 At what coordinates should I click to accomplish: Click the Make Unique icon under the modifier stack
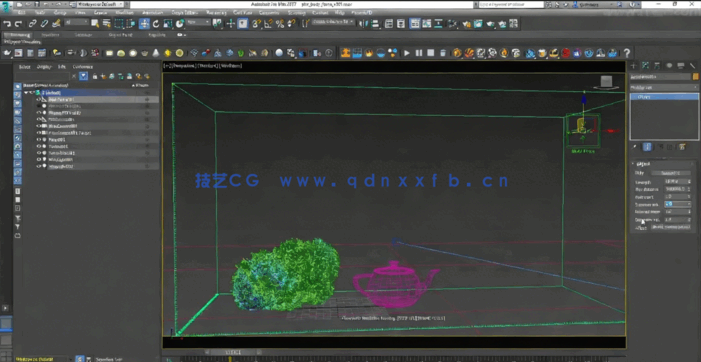(x=659, y=147)
